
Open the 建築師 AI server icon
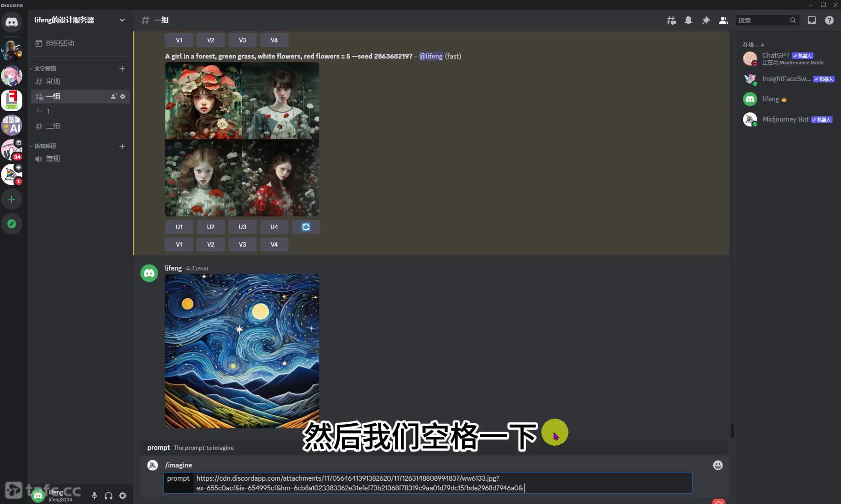tap(12, 125)
